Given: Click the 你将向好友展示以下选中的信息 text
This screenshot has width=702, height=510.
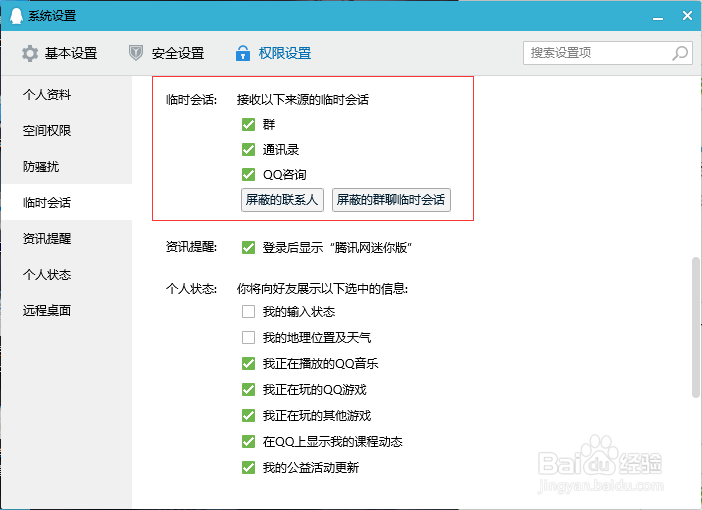Looking at the screenshot, I should (322, 289).
